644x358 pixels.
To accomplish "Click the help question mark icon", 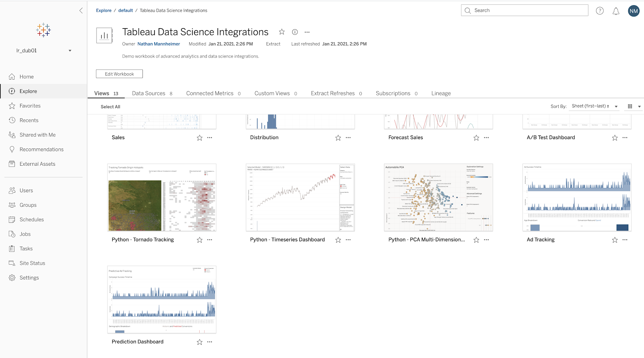I will [600, 11].
